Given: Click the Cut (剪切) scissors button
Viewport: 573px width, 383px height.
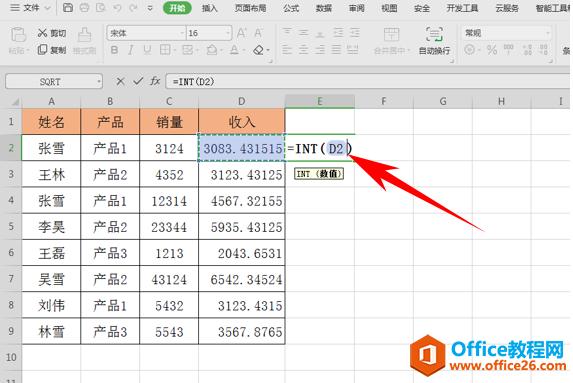Looking at the screenshot, I should click(x=52, y=33).
